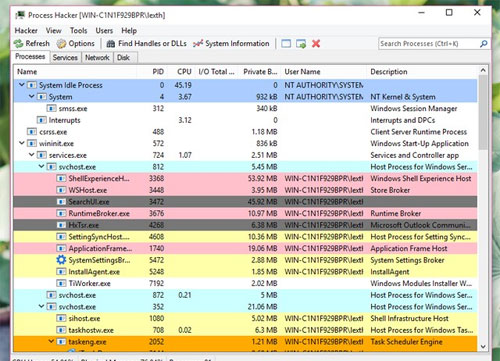Select the Processes tab
This screenshot has height=361, width=500.
30,57
